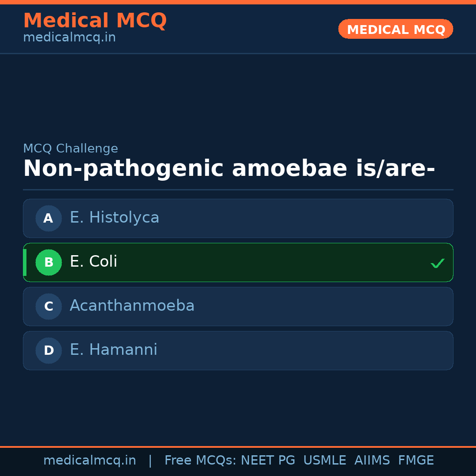Click the circular letter A badge
This screenshot has width=476, height=476.
(x=48, y=218)
